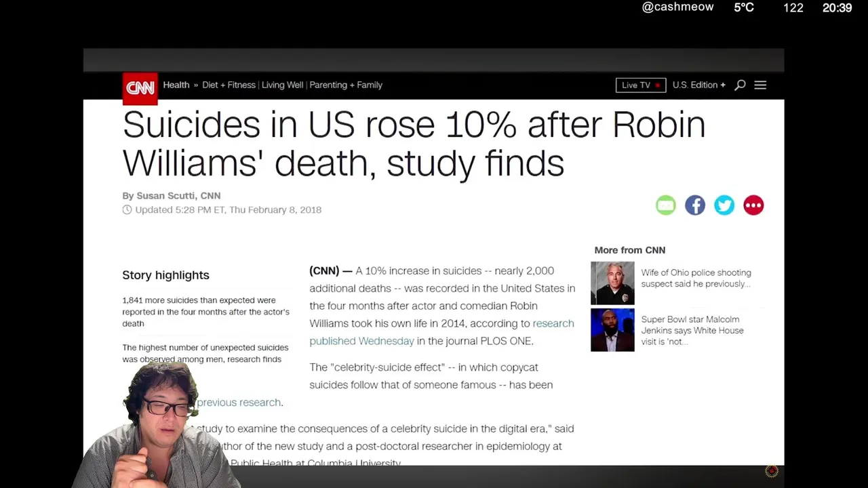
Task: Click the article headline about Robin Williams
Action: tap(414, 144)
